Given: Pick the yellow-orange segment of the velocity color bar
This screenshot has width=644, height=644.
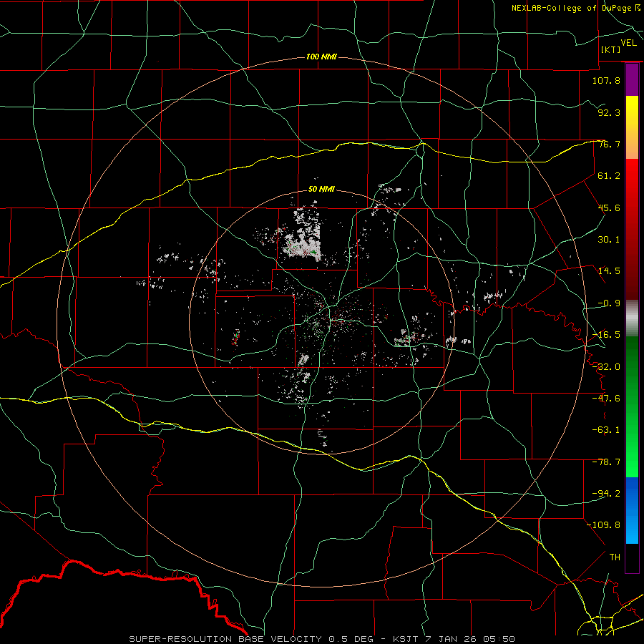Looking at the screenshot, I should 632,127.
